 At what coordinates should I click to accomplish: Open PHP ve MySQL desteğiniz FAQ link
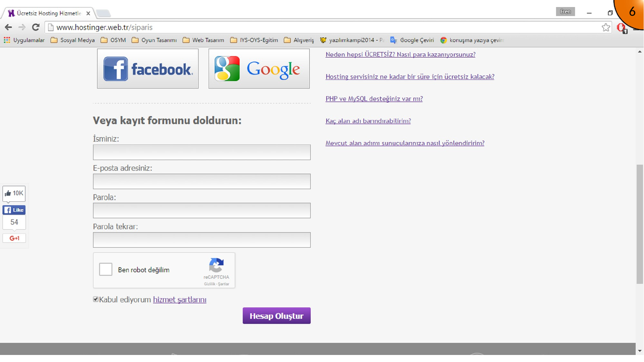pos(374,99)
